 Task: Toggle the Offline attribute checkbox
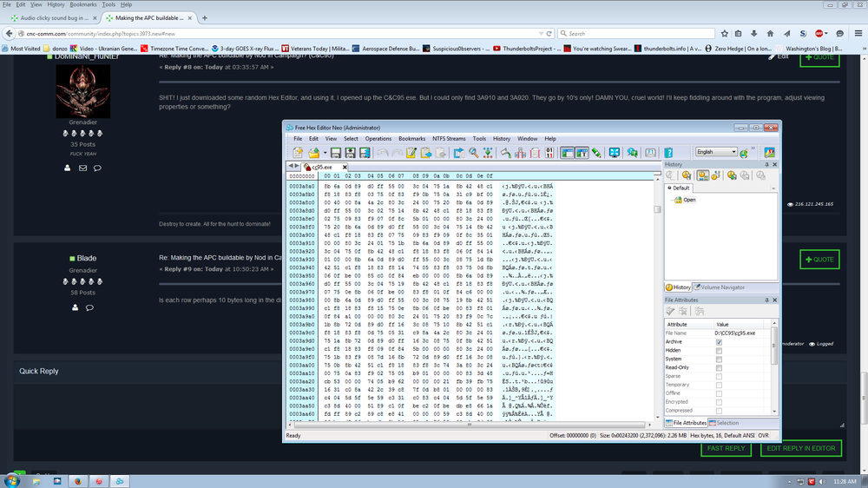pyautogui.click(x=719, y=394)
